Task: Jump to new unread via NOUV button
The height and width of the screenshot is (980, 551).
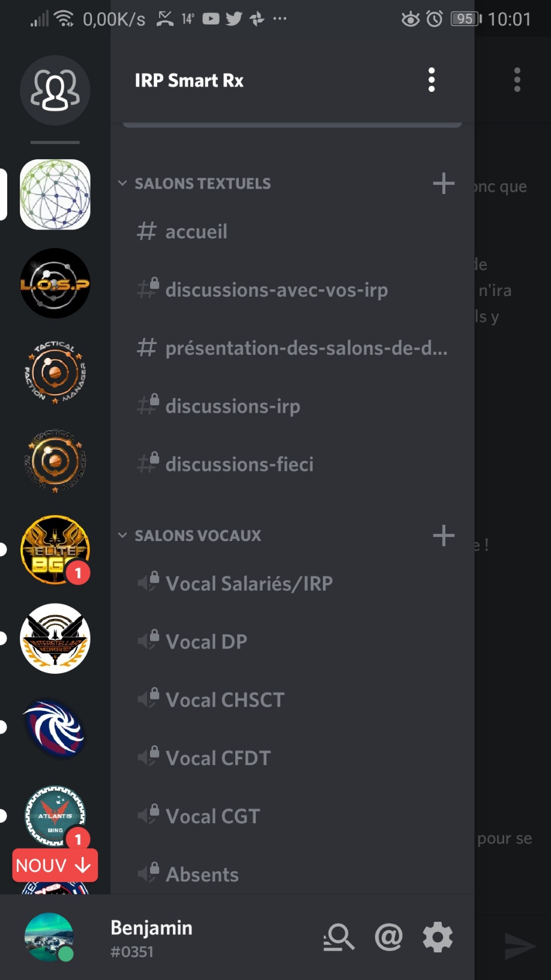Action: [55, 865]
